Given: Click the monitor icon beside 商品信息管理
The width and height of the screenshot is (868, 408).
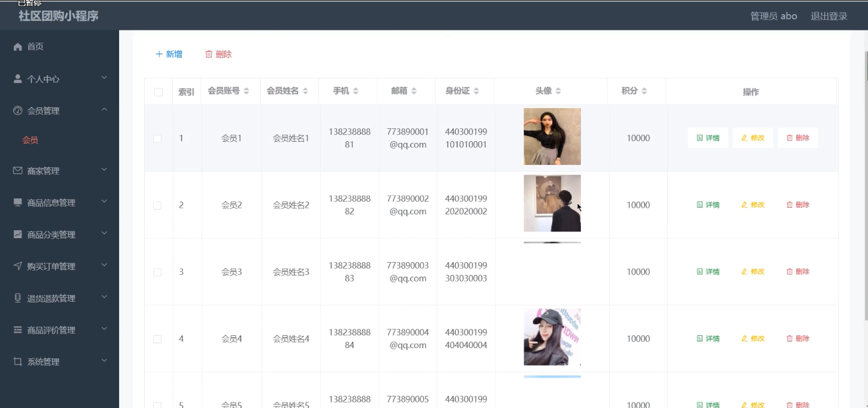Looking at the screenshot, I should (18, 203).
